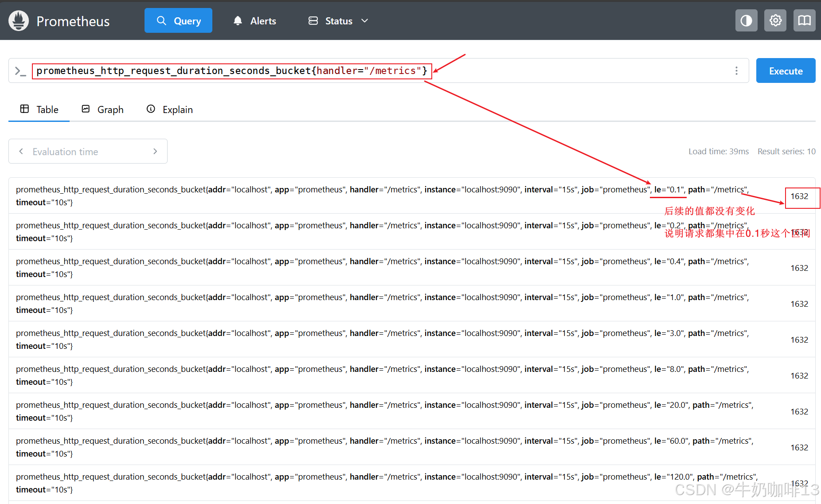Select the result row with le="120.0"
This screenshot has height=504, width=821.
pyautogui.click(x=412, y=483)
